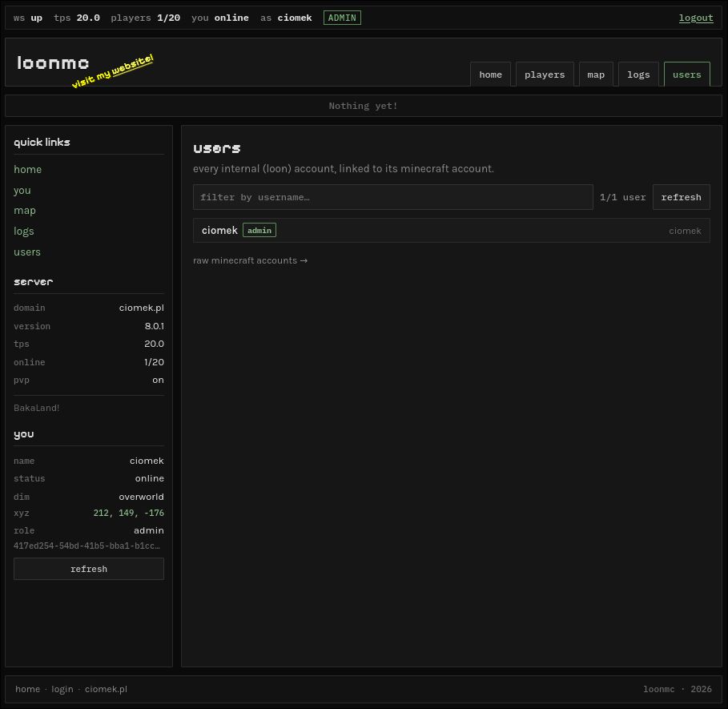The image size is (728, 709).
Task: Click the ADMIN badge in the top status bar
Action: [342, 18]
